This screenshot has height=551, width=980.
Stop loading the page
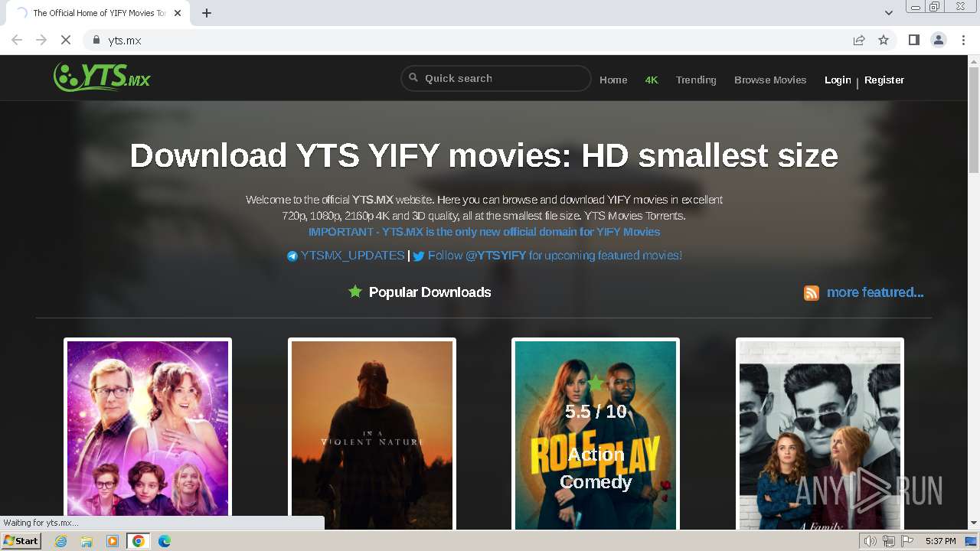66,40
